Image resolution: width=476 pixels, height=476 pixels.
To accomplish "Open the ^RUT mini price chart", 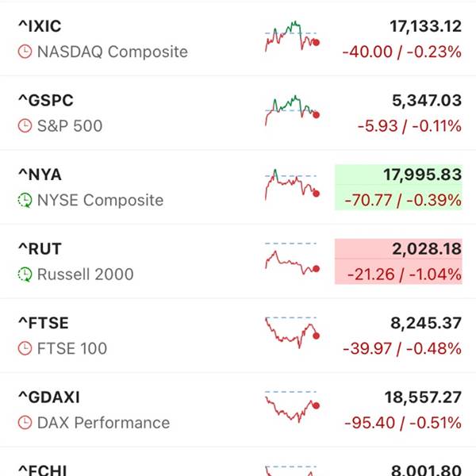I will coord(292,259).
